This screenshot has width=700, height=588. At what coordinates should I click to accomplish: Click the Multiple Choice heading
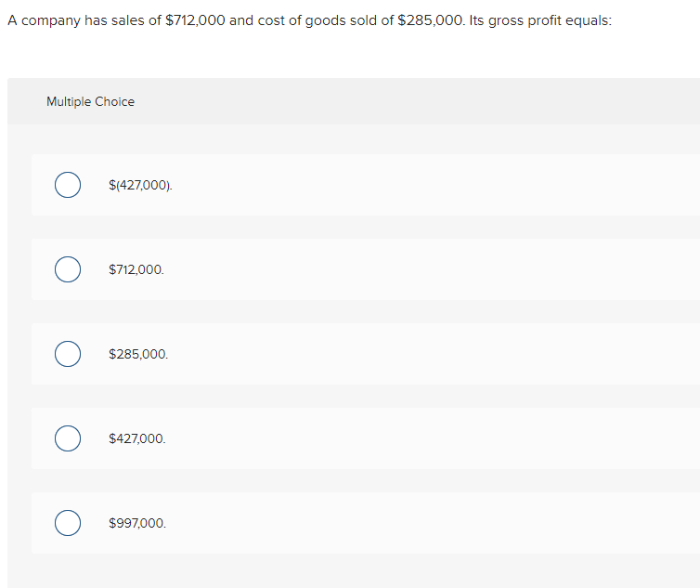(90, 102)
